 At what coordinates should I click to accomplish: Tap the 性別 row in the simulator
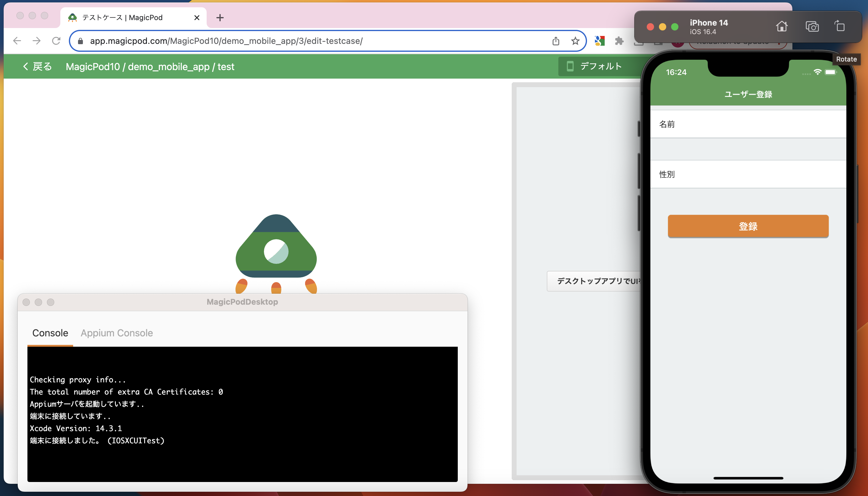coord(748,174)
